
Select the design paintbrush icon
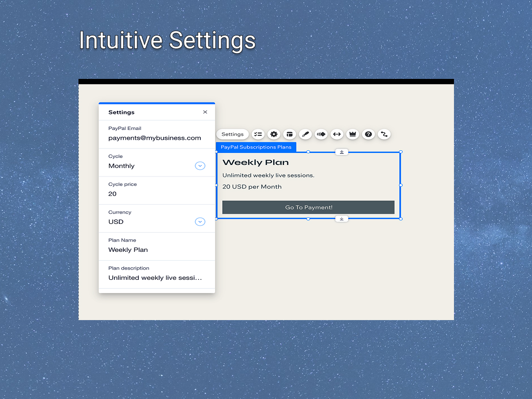point(305,134)
